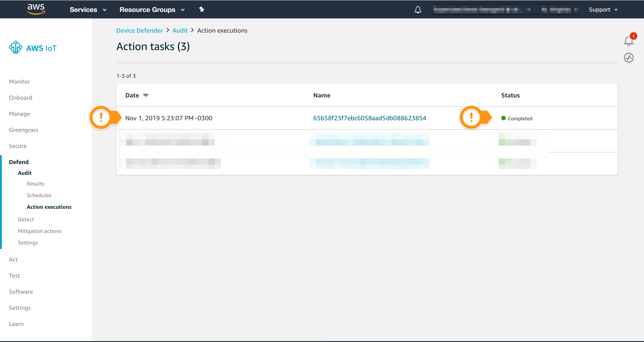Viewport: 644px width, 342px height.
Task: Expand the Resource Groups dropdown
Action: (x=152, y=10)
